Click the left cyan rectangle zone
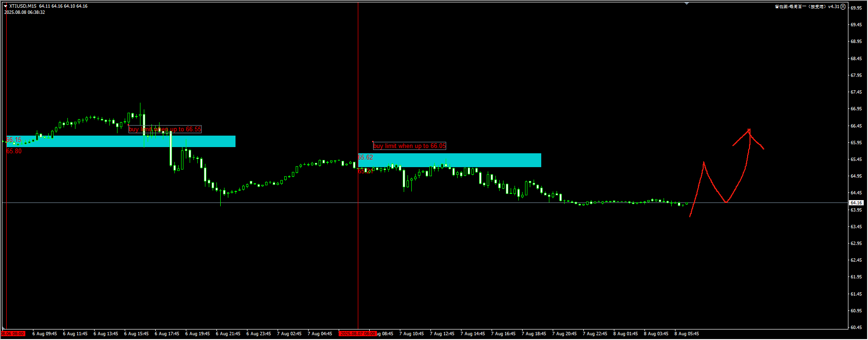This screenshot has width=868, height=340. (119, 141)
